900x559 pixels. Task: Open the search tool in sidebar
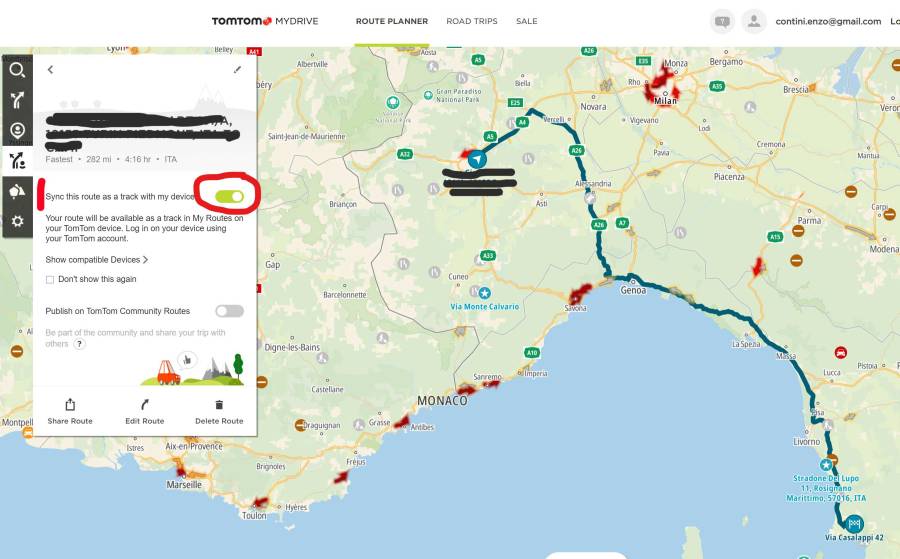[x=17, y=70]
